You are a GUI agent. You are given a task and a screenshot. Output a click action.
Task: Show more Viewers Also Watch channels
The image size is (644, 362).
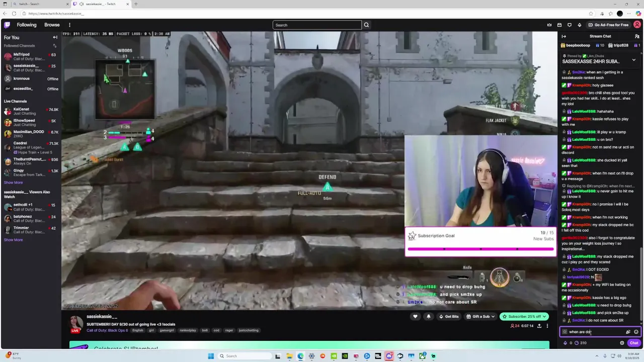click(13, 240)
